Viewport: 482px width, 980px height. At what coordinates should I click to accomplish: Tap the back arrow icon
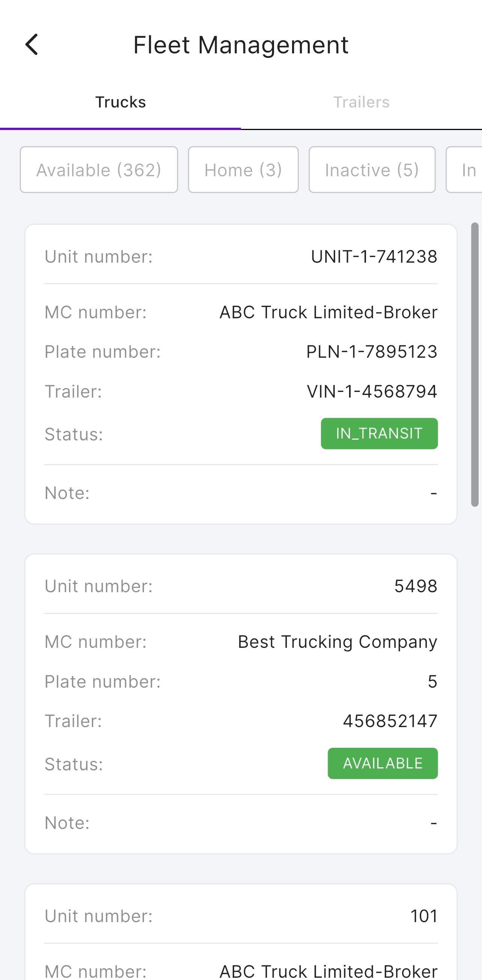(32, 44)
